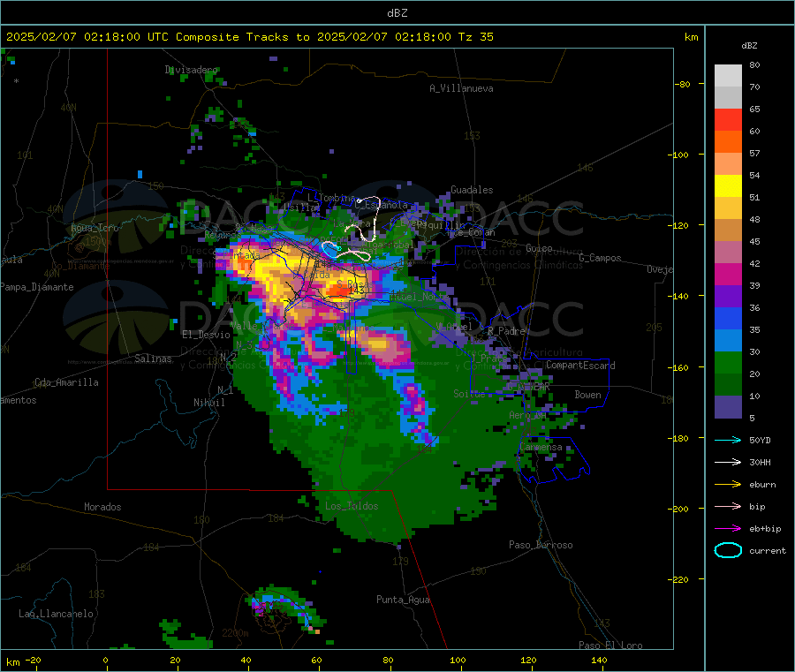
Task: Click the yellow eburn arrow in legend
Action: [x=728, y=485]
